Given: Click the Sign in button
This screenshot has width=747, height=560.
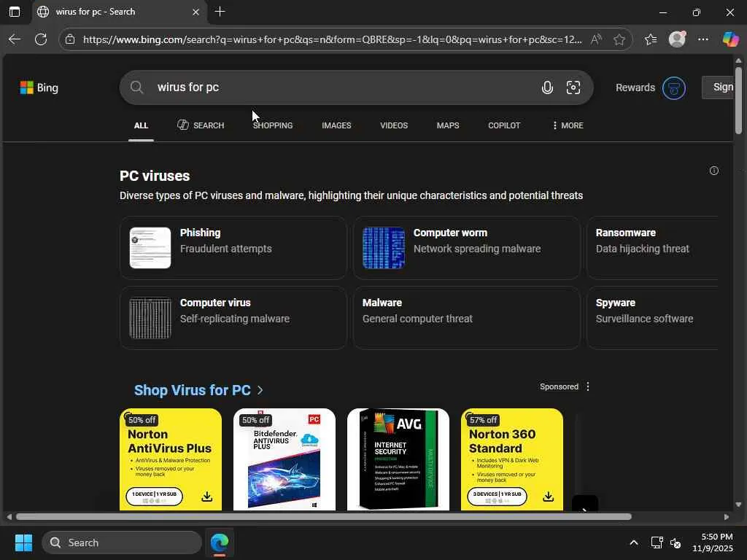Looking at the screenshot, I should coord(718,87).
